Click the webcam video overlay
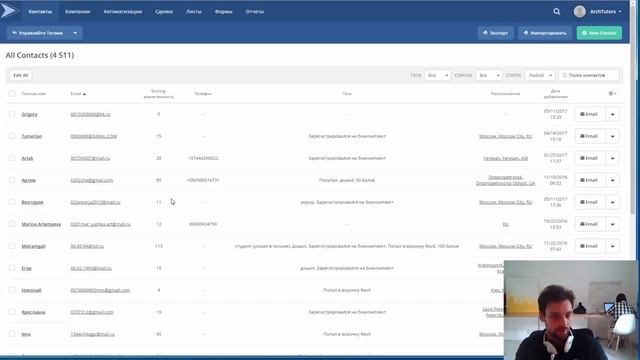The image size is (640, 360). click(x=570, y=310)
